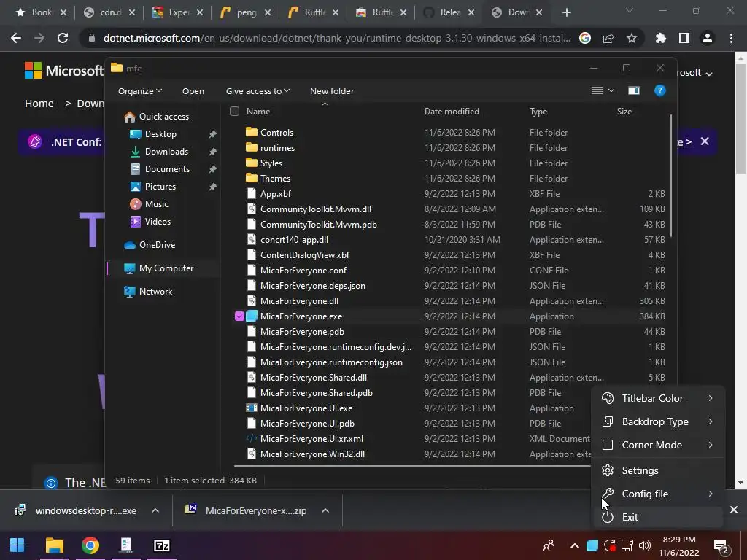The height and width of the screenshot is (560, 747).
Task: Select the Controls folder icon
Action: pos(252,132)
